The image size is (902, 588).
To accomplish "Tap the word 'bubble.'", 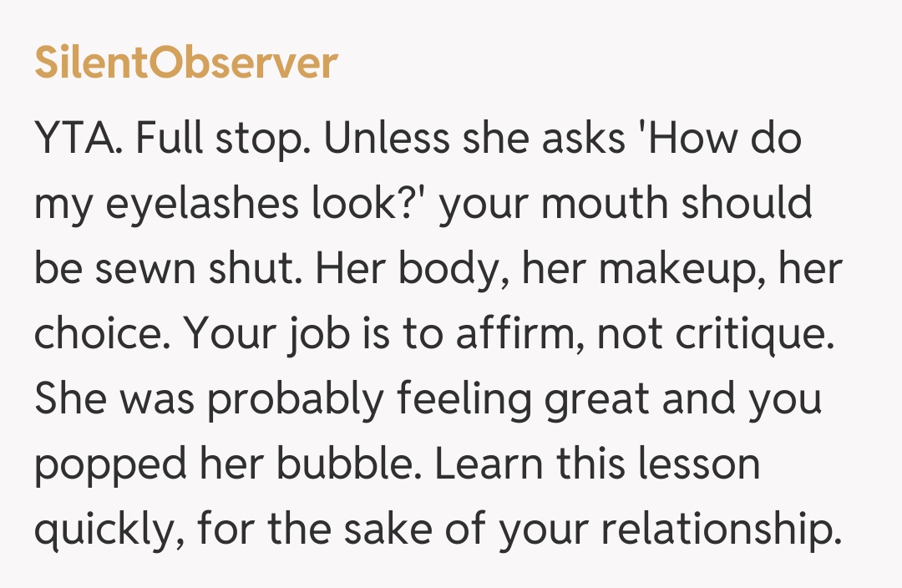I will click(346, 466).
